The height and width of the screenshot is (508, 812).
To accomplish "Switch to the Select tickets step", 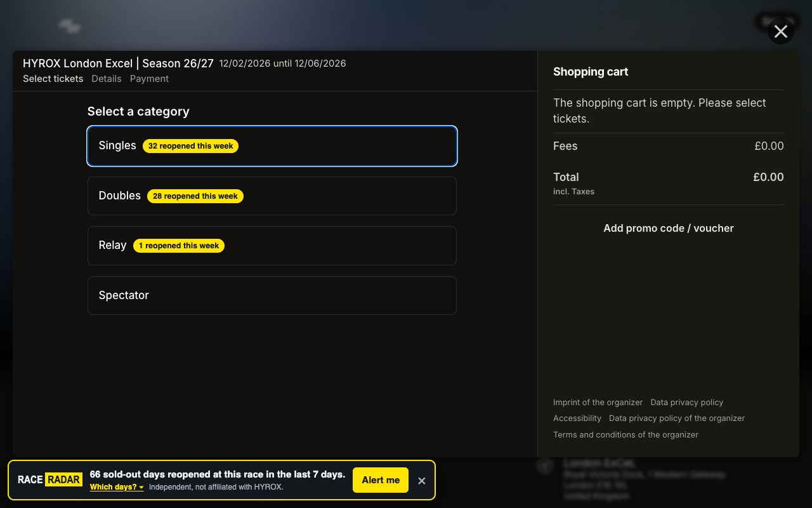I will (53, 79).
